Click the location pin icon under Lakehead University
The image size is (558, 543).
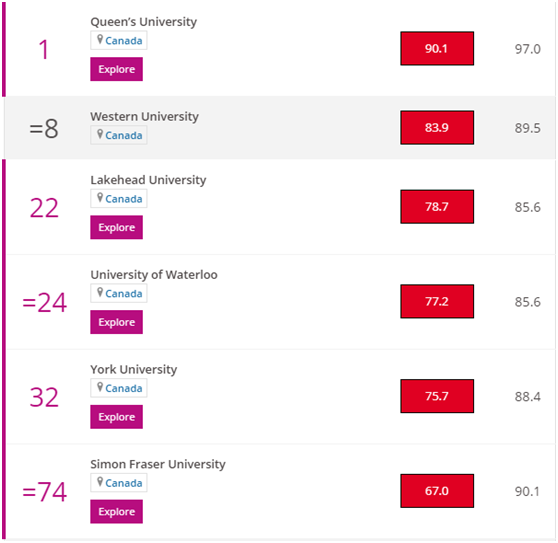coord(100,197)
